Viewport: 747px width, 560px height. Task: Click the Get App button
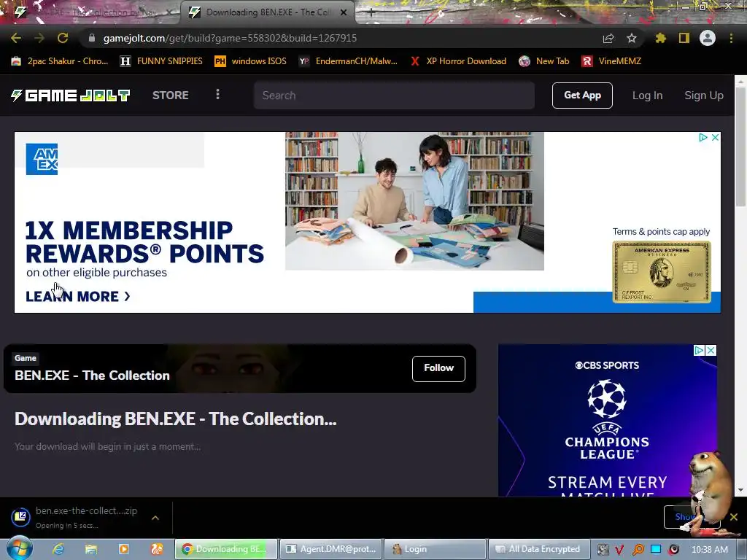582,96
